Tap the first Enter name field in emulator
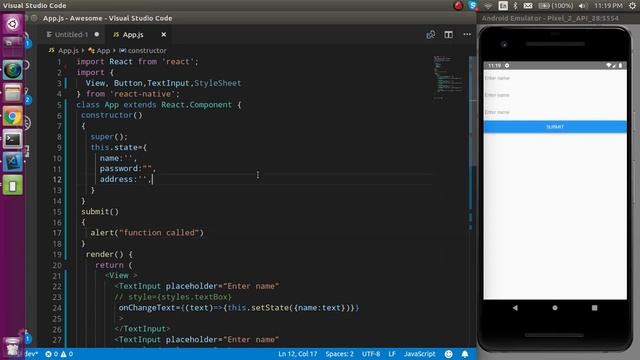 point(555,78)
